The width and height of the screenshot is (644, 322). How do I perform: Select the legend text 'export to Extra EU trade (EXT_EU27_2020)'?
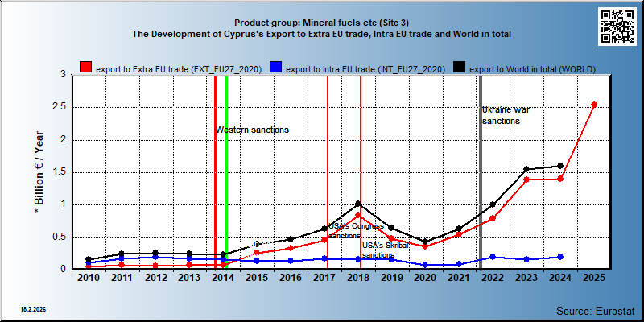coord(179,69)
